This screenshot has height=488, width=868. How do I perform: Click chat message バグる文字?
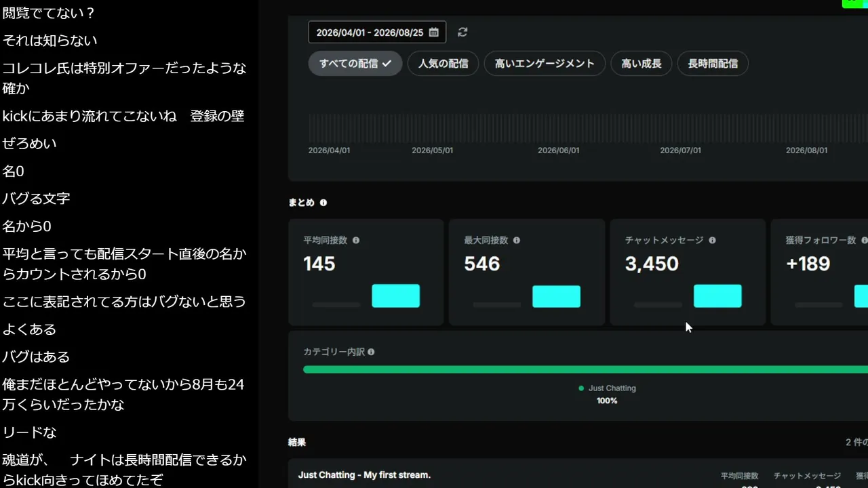pos(37,199)
